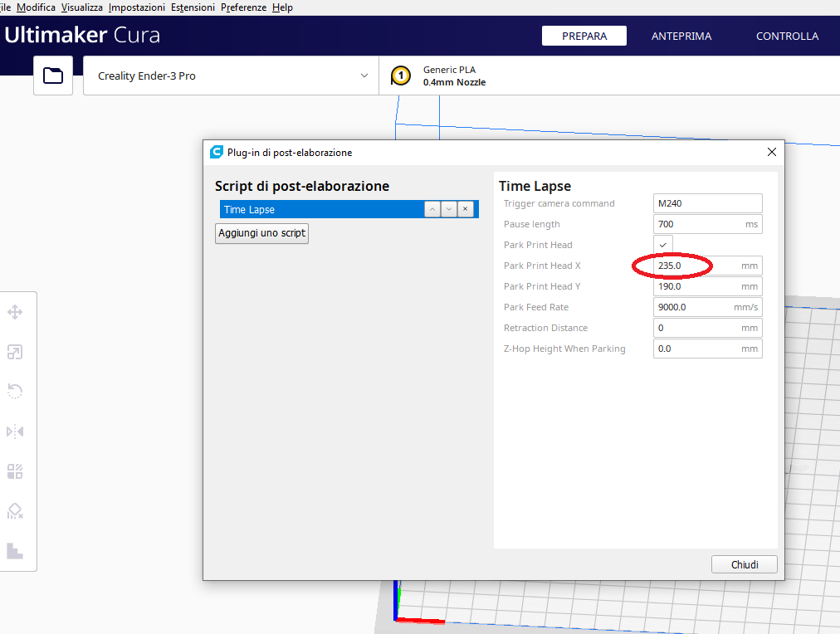
Task: Open the Preferenze menu
Action: [x=243, y=7]
